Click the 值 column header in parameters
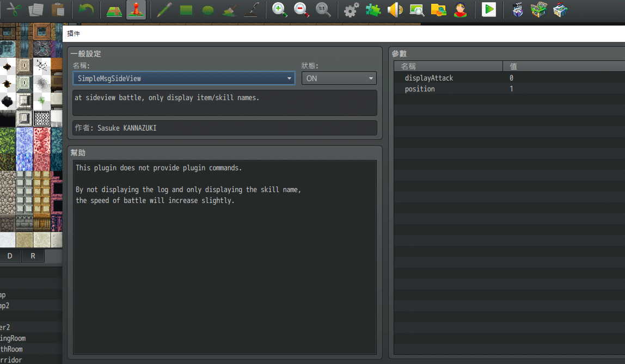The image size is (625, 364). coord(564,66)
